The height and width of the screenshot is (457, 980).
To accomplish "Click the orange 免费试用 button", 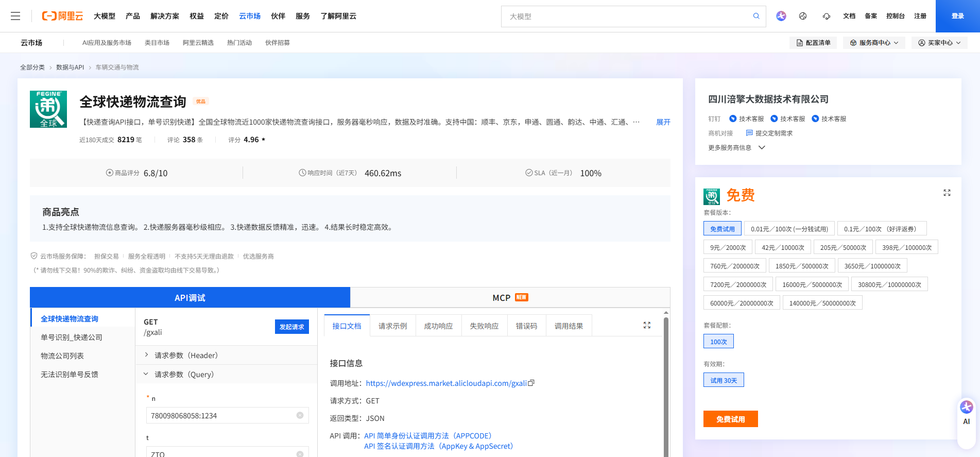I will [x=731, y=419].
